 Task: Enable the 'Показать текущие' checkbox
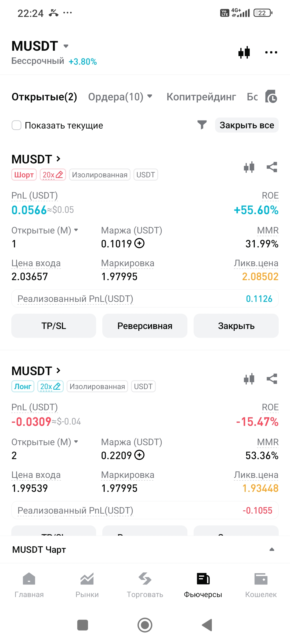[x=17, y=125]
